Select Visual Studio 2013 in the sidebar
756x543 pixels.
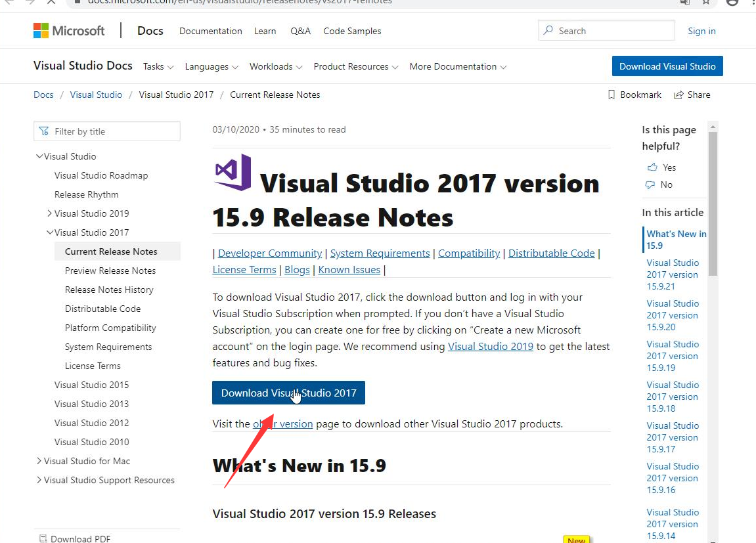pos(91,404)
